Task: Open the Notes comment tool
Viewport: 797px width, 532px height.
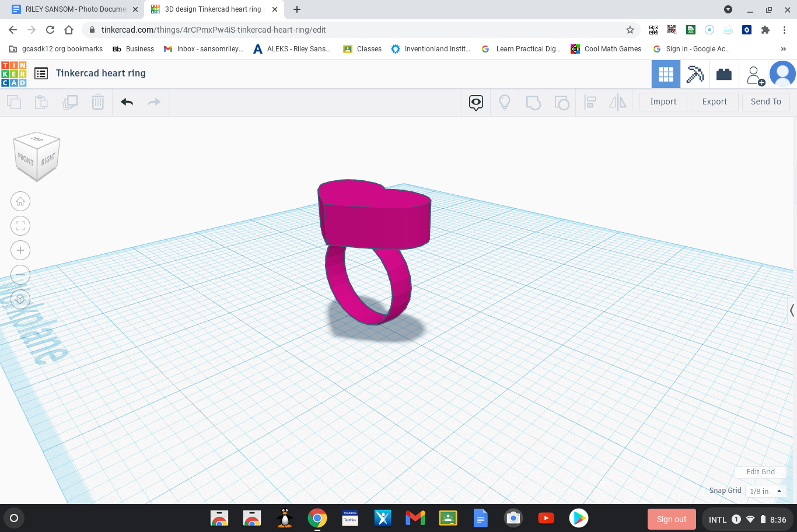Action: pyautogui.click(x=476, y=101)
